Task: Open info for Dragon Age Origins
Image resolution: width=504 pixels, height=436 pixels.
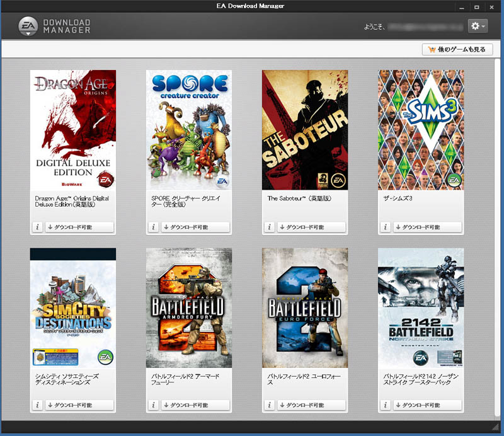Action: pos(37,227)
